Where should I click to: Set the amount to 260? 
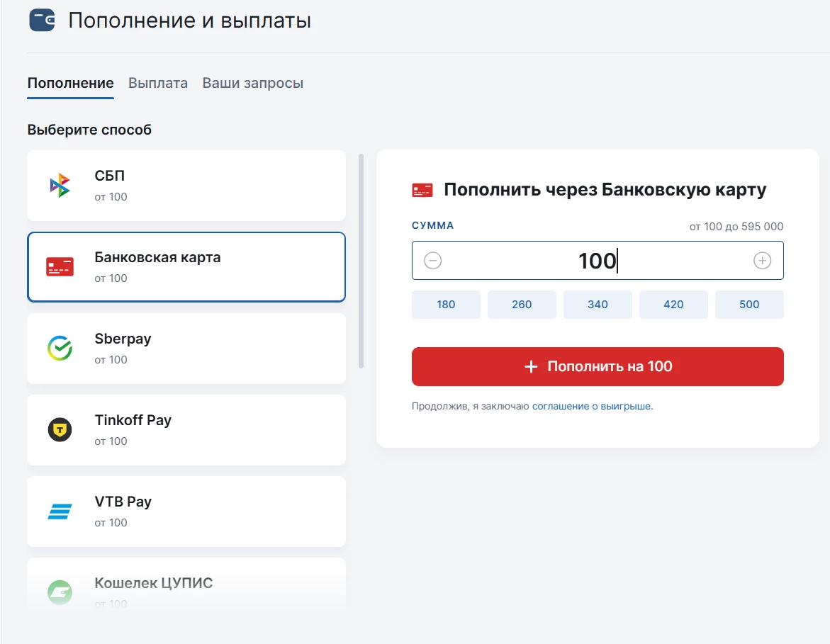point(522,304)
